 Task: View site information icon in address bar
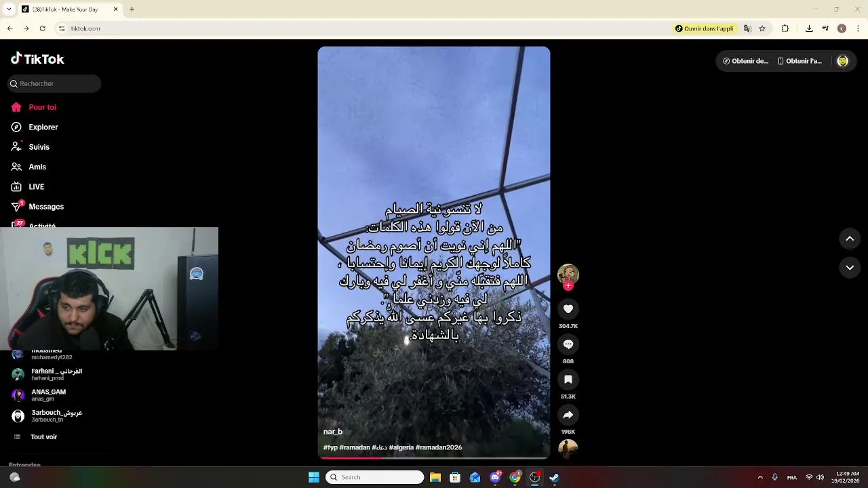click(x=62, y=28)
